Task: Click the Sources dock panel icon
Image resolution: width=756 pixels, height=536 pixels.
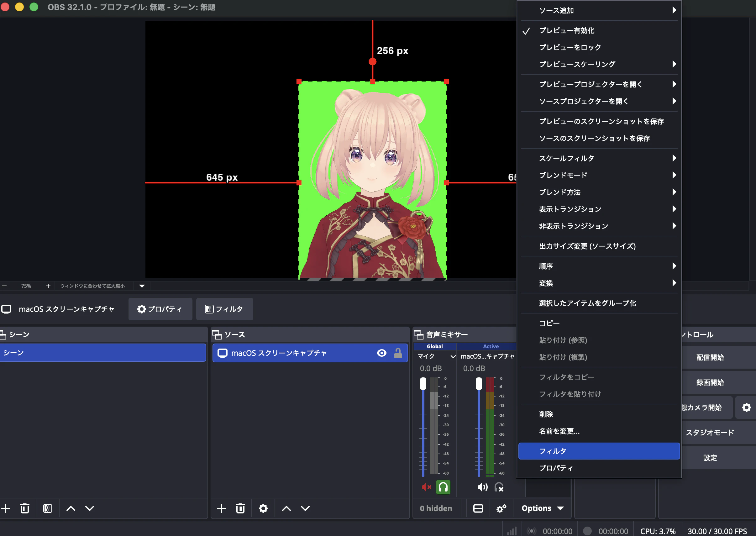Action: click(217, 335)
